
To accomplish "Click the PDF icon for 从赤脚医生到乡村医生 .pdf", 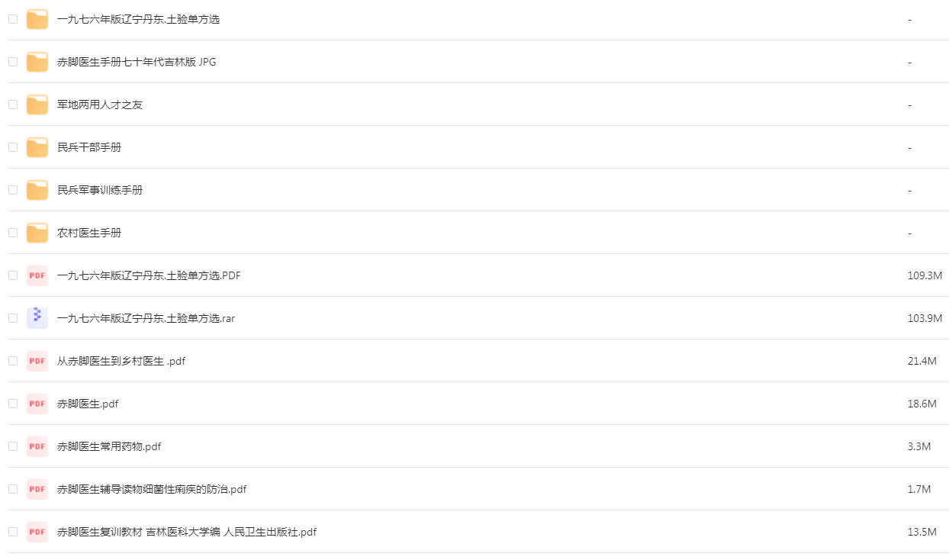I will click(37, 361).
